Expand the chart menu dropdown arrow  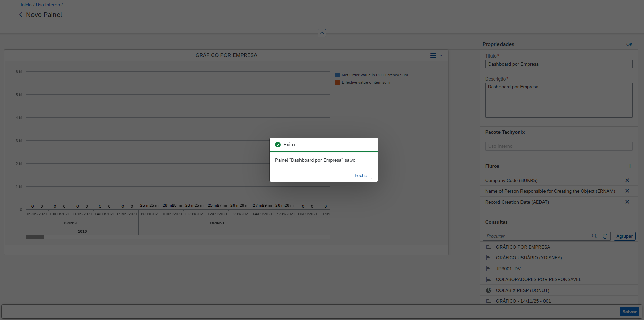pyautogui.click(x=441, y=55)
